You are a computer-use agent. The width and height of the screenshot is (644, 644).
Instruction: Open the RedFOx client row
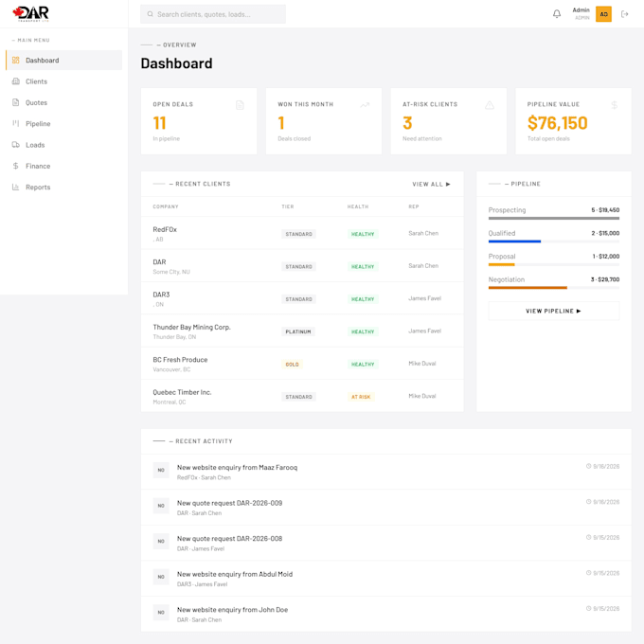pyautogui.click(x=302, y=233)
